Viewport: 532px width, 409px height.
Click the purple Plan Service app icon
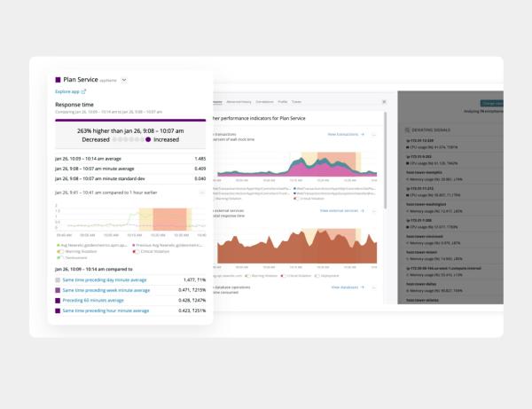click(59, 80)
